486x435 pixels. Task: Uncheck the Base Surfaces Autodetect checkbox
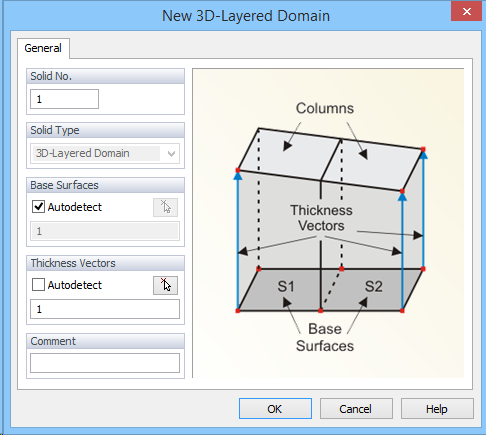pyautogui.click(x=38, y=207)
